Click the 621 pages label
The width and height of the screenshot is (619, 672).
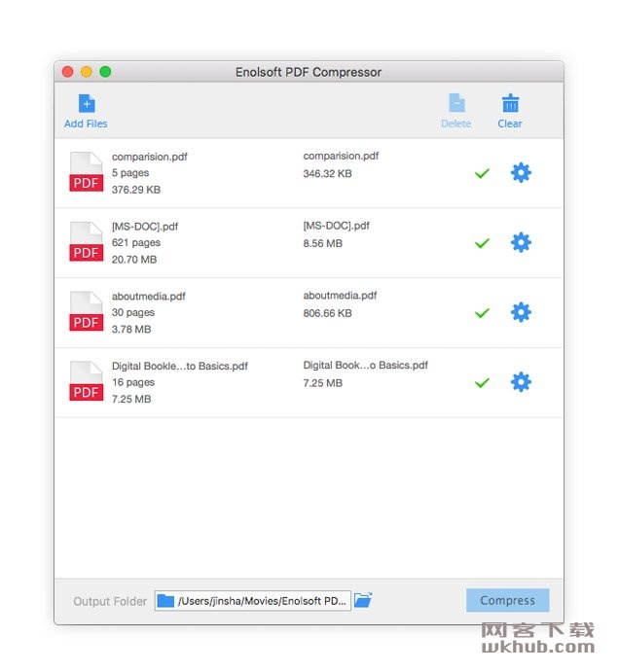136,242
